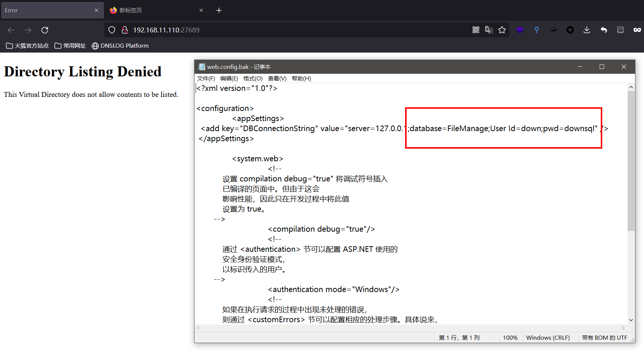Screen dimensions: 644x352
Task: Open the purple extension icon
Action: [520, 30]
